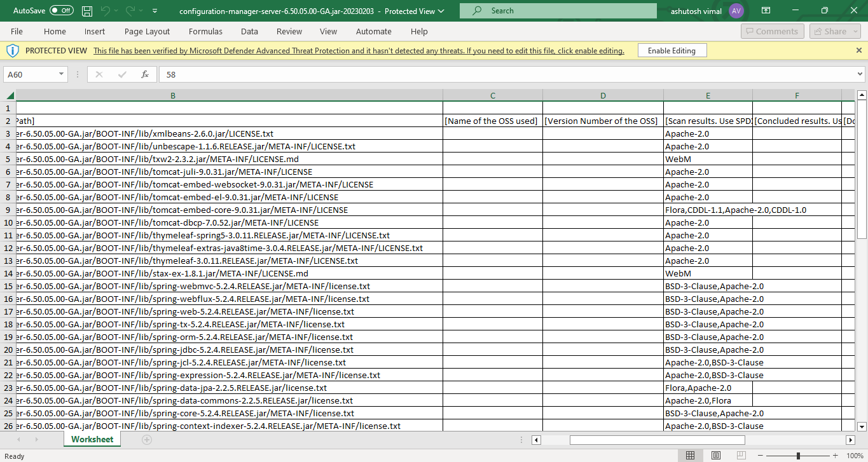Select the Undo icon
Image resolution: width=868 pixels, height=462 pixels.
[106, 10]
